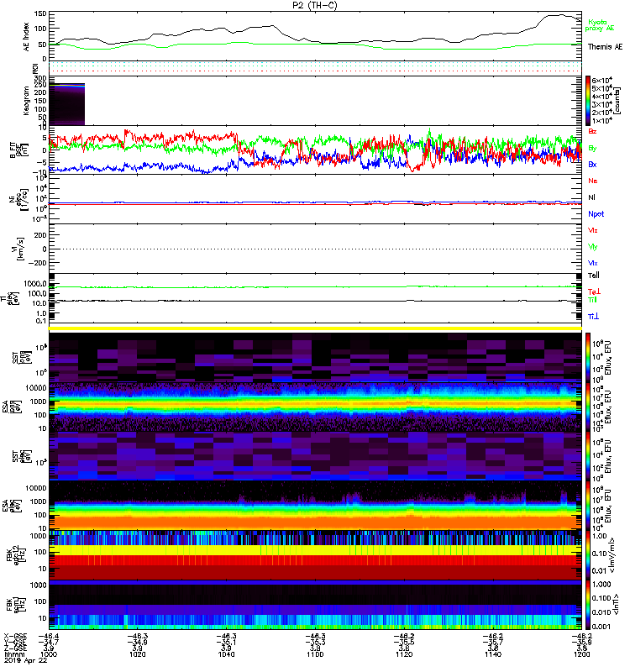Select the Themis AE legend label
630x672 pixels.
pos(605,47)
